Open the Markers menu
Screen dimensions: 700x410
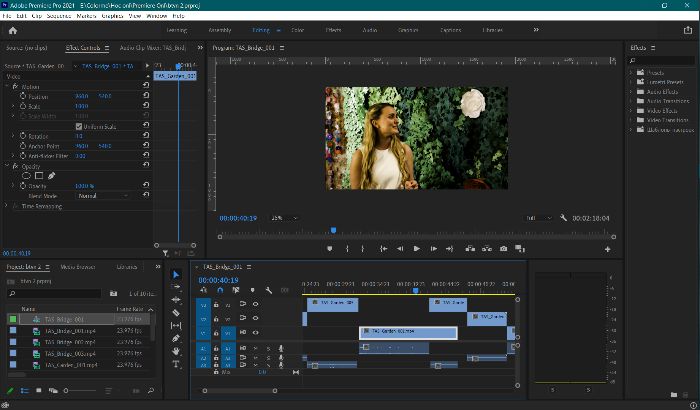click(x=86, y=16)
